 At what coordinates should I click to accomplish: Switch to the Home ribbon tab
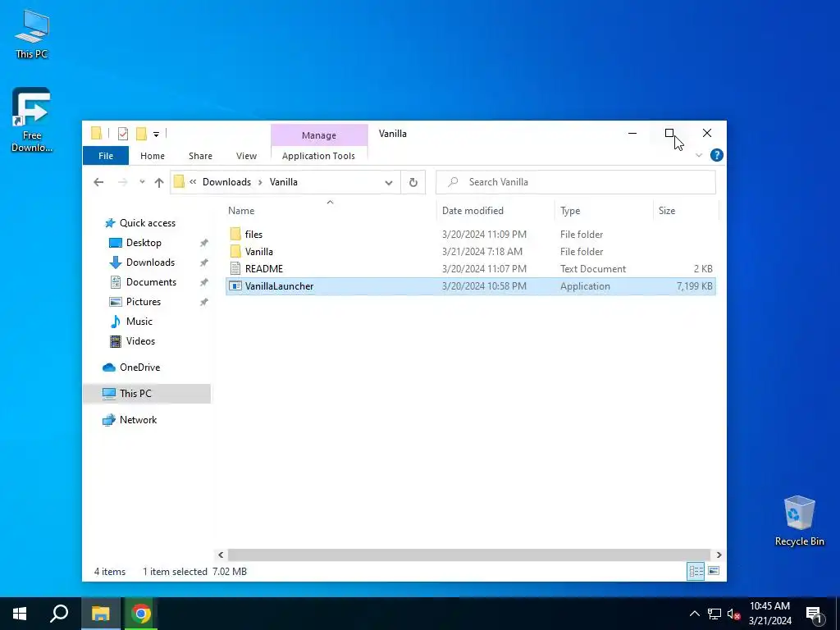coord(152,156)
